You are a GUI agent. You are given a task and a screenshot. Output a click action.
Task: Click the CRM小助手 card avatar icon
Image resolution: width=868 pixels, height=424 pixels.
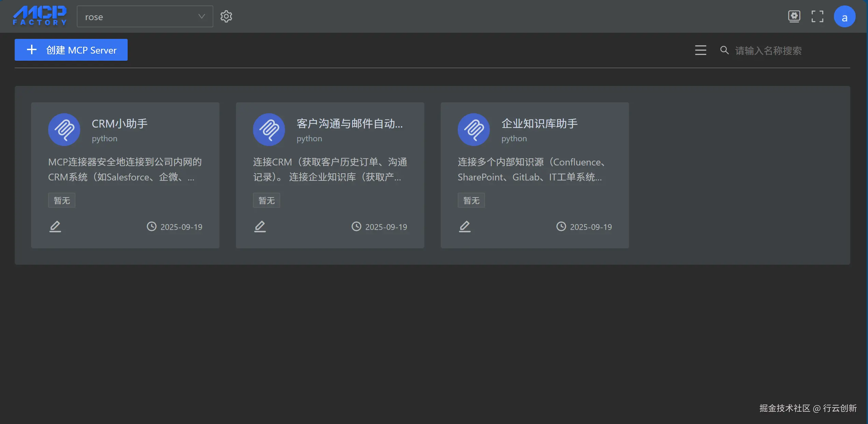(64, 130)
